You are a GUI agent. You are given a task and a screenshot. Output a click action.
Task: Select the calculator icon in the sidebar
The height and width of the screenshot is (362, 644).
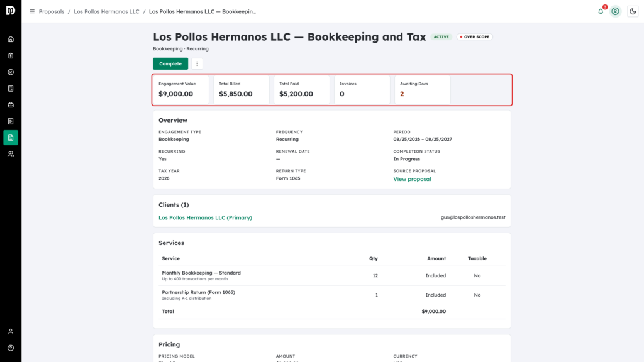[11, 89]
